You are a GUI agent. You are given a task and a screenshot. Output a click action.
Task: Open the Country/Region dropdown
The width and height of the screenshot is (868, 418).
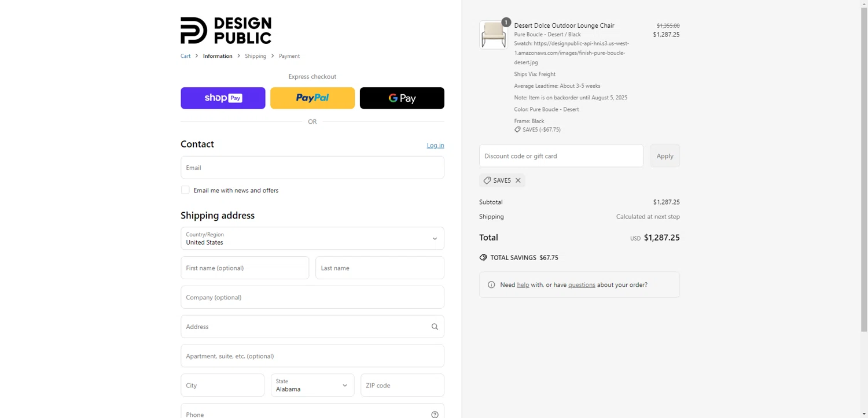[x=312, y=238]
